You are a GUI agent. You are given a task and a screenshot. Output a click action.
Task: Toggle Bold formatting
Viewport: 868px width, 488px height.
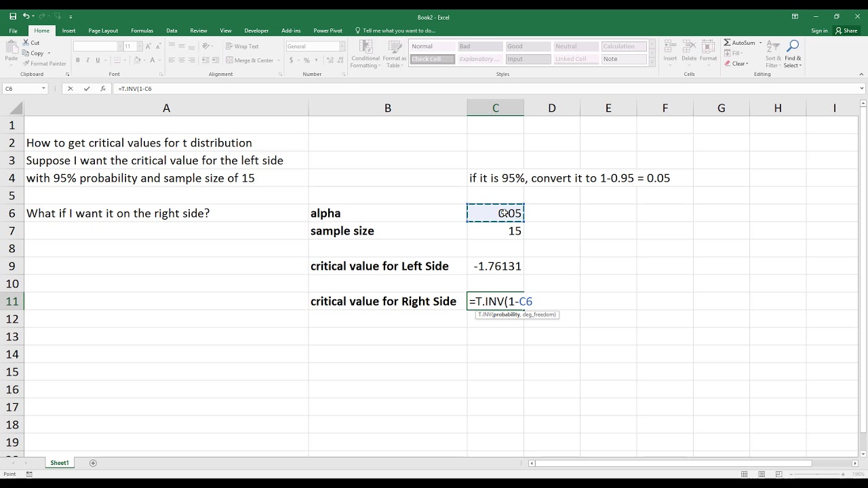coord(78,60)
